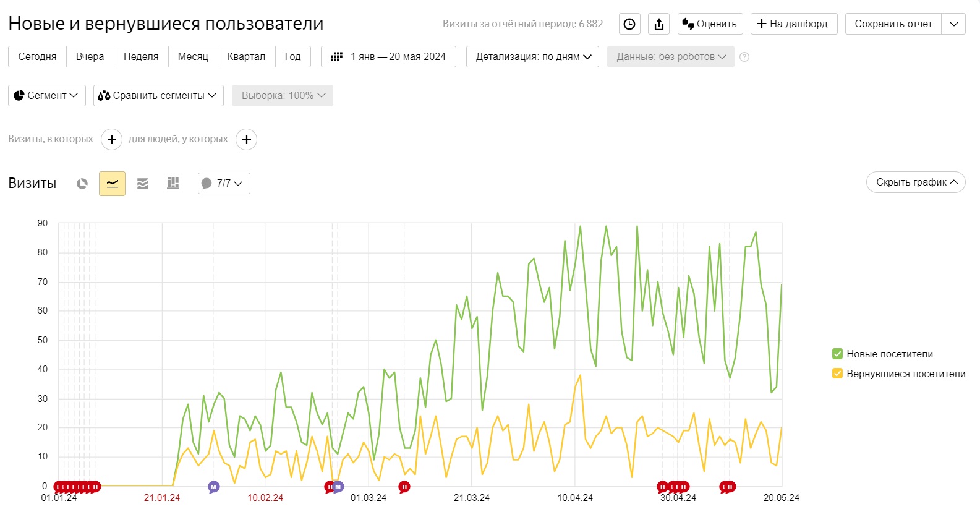The image size is (980, 530).
Task: Expand 'Детализация: по дням' dropdown
Action: [x=532, y=56]
